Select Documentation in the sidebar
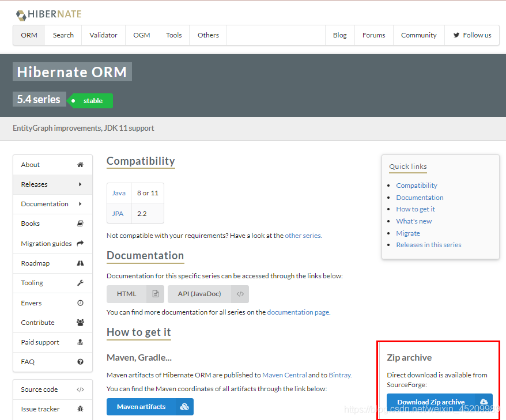This screenshot has width=506, height=420. point(52,204)
